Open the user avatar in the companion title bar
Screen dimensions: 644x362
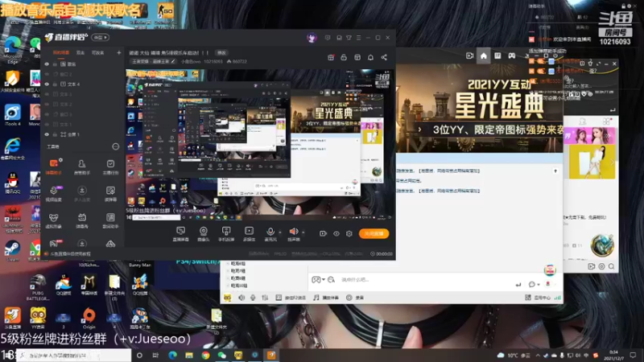312,38
